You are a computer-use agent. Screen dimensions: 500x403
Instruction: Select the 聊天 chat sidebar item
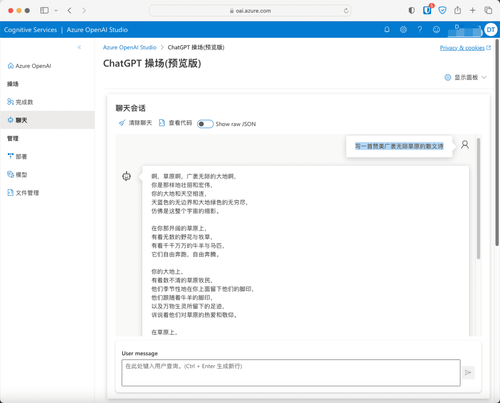tap(47, 120)
